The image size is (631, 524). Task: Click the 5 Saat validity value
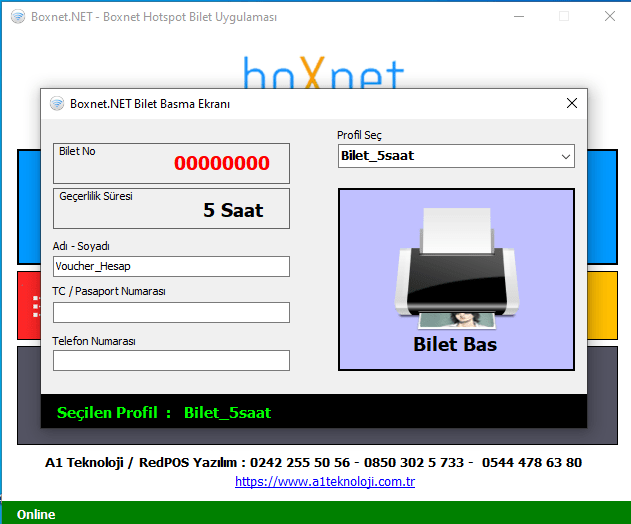(x=233, y=210)
